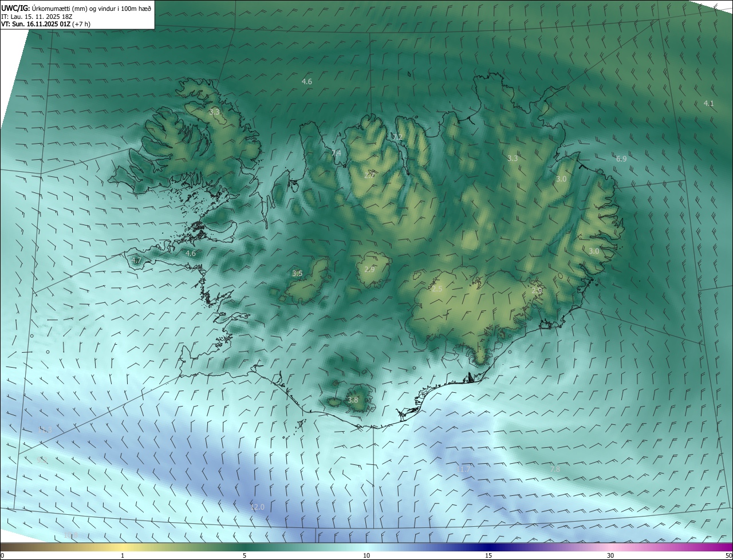Click the tick label 5 under the color scale

[245, 556]
